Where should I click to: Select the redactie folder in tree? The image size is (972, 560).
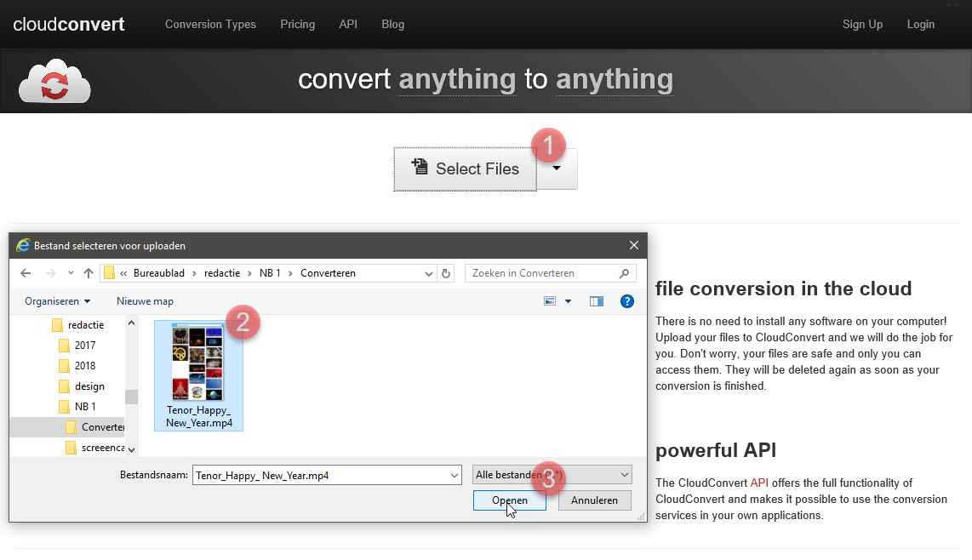[78, 325]
